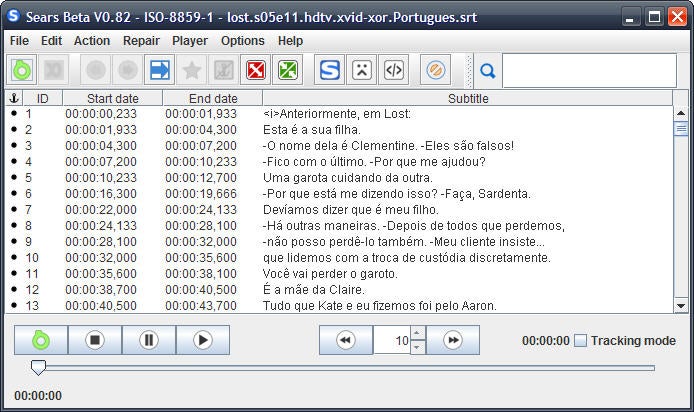Viewport: 694px width, 412px height.
Task: Click the greyed-out right-arrow circle toolbar icon
Action: click(127, 70)
